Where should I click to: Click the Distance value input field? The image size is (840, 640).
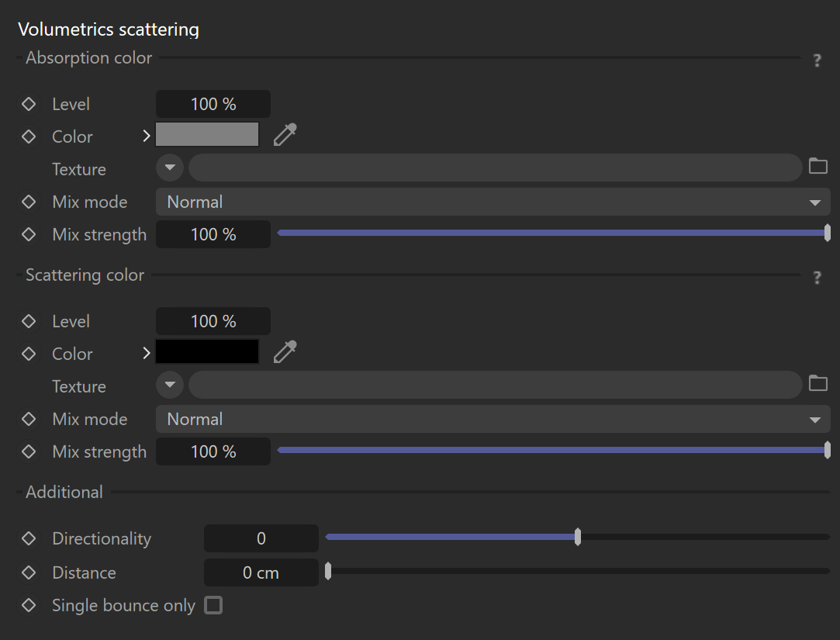coord(261,573)
